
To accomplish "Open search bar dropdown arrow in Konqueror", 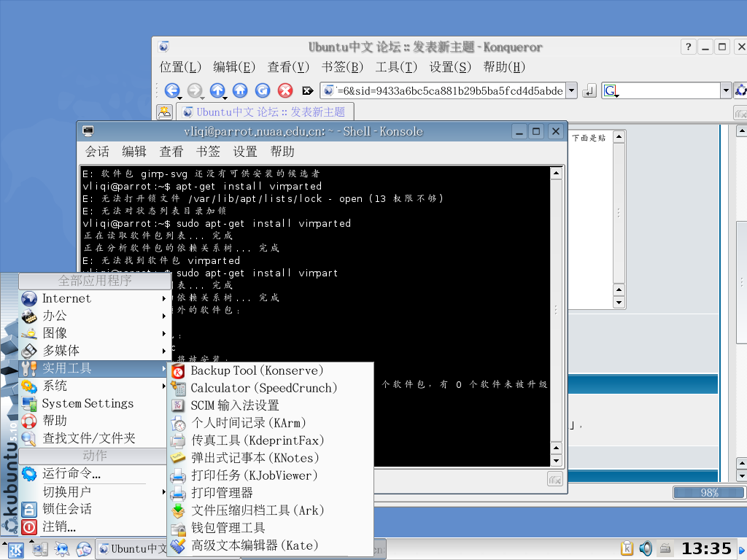I will pyautogui.click(x=726, y=90).
